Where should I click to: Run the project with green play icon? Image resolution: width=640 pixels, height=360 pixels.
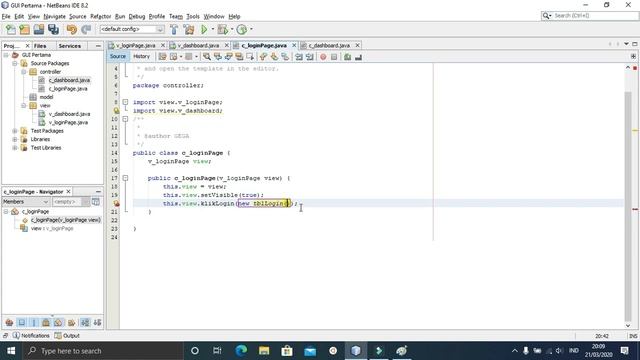(204, 29)
